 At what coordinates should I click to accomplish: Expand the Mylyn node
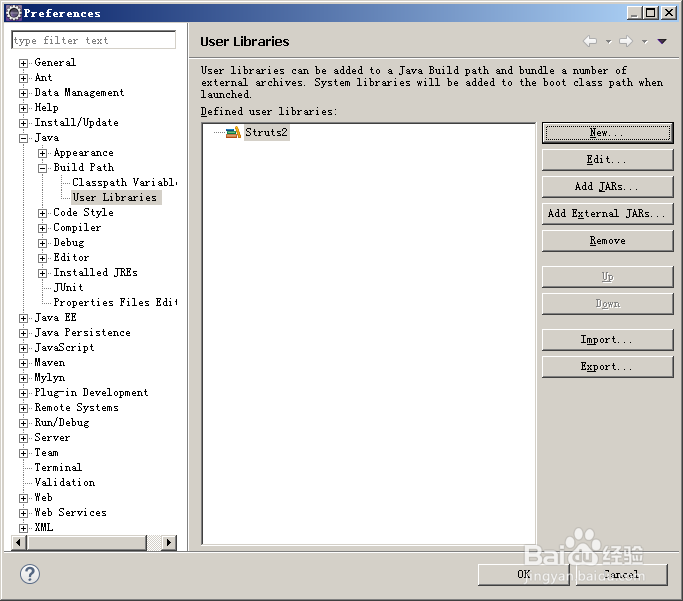click(x=24, y=379)
